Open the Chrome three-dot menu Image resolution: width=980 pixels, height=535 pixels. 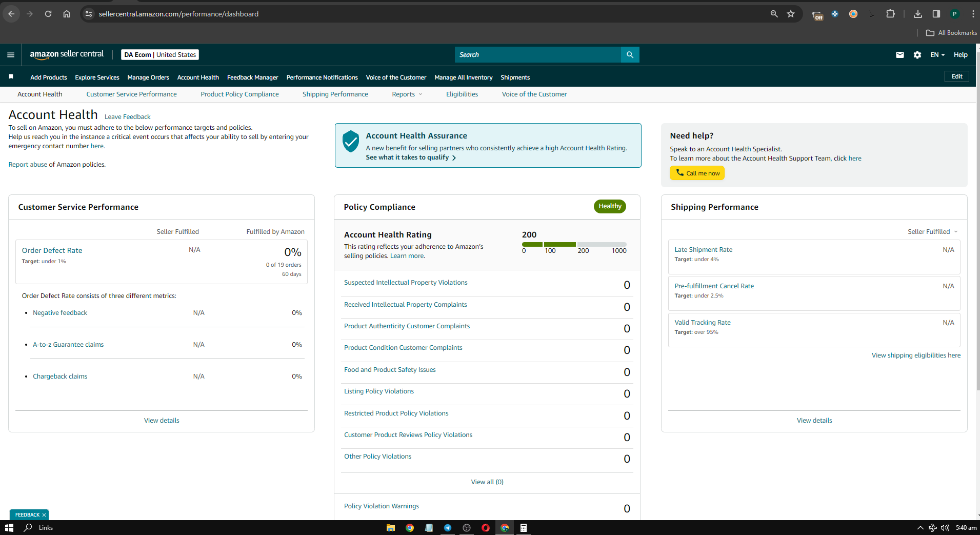click(x=973, y=14)
